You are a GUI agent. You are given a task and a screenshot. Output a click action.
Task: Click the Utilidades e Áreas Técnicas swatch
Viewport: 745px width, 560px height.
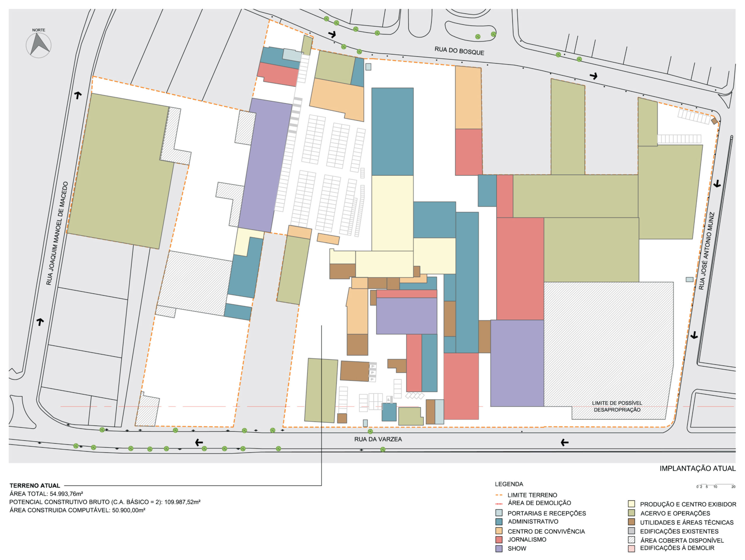[x=632, y=522]
